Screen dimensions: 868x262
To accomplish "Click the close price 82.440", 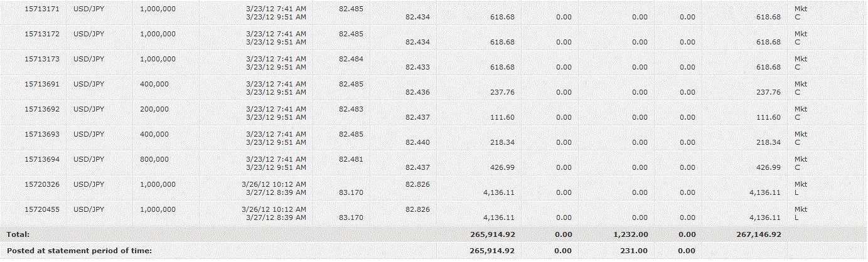I will click(417, 142).
